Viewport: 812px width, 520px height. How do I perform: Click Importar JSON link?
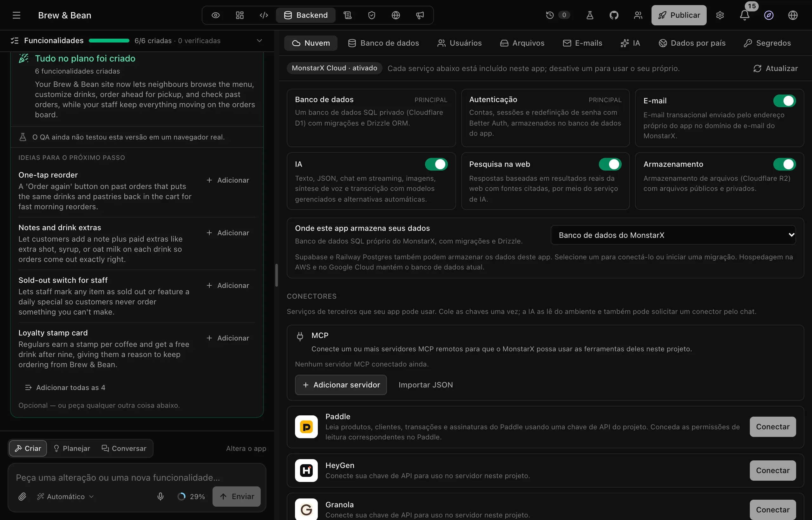tap(425, 385)
